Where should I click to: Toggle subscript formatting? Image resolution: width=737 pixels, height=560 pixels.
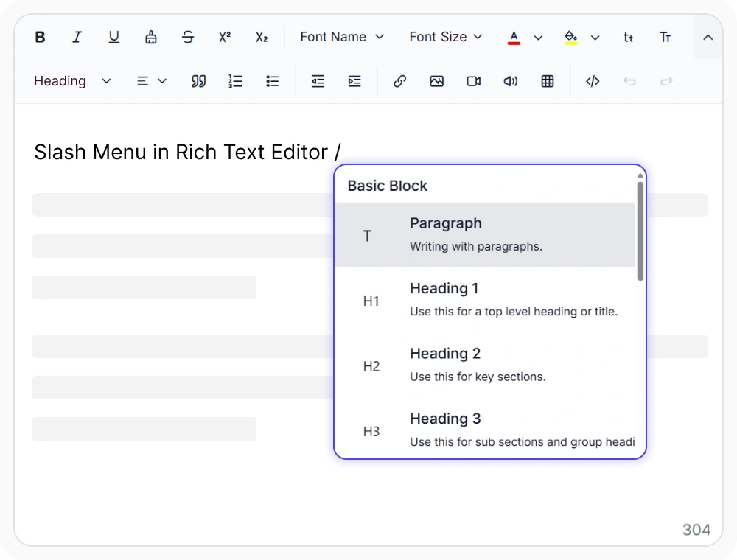click(262, 37)
